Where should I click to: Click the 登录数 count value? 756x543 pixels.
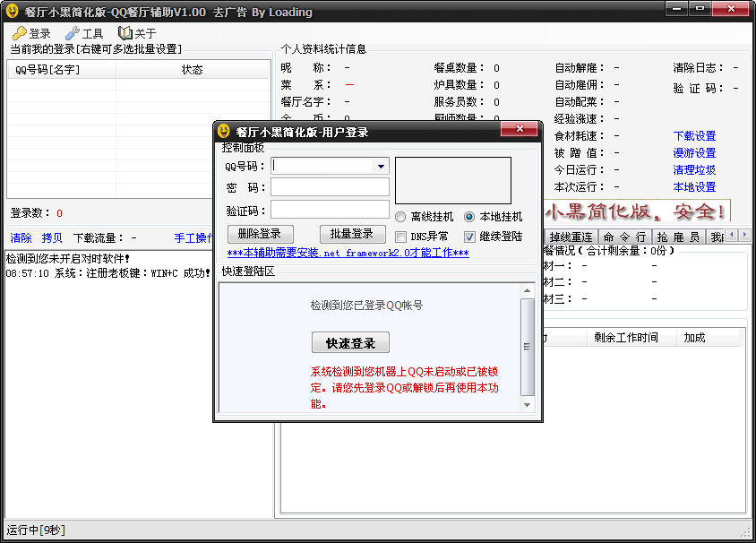[x=59, y=213]
